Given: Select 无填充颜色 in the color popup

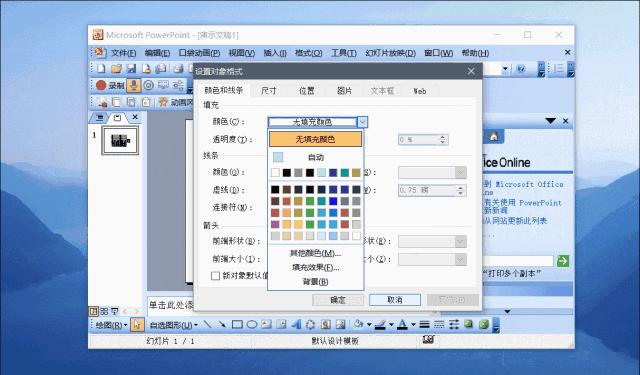Looking at the screenshot, I should 316,139.
